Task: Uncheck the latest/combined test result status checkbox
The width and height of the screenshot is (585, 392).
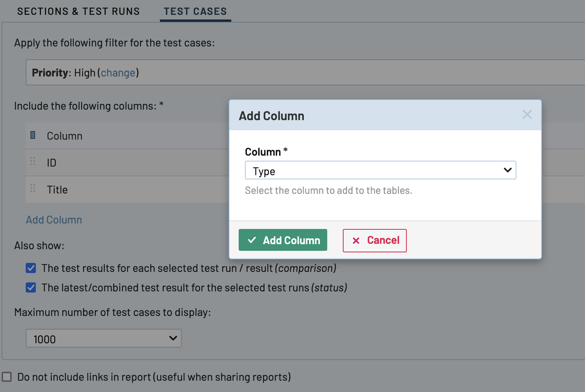Action: (31, 287)
